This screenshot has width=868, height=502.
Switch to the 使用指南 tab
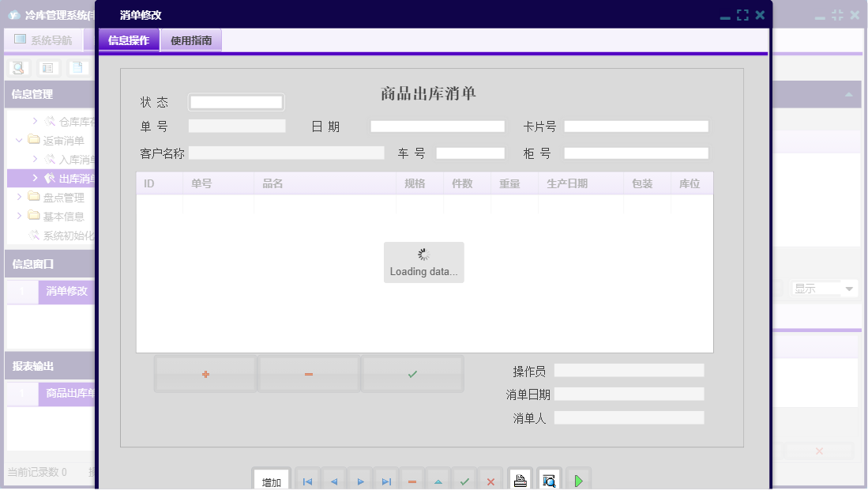(190, 38)
